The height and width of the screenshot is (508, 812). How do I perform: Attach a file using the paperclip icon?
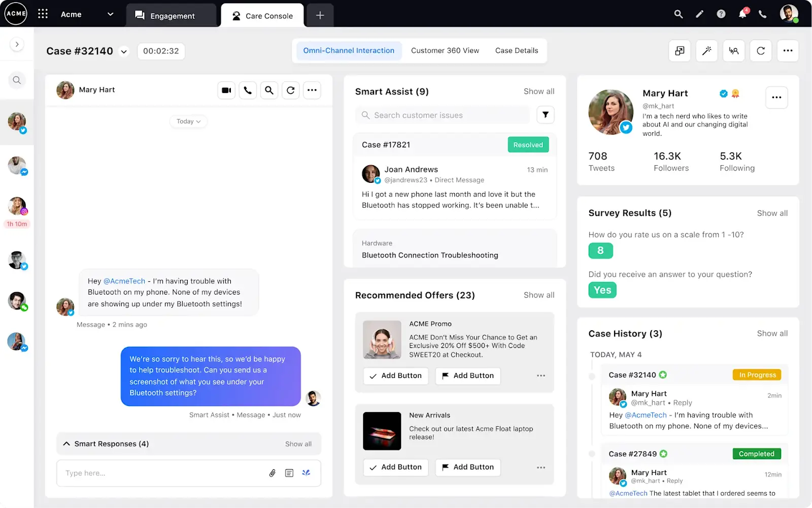pos(273,472)
